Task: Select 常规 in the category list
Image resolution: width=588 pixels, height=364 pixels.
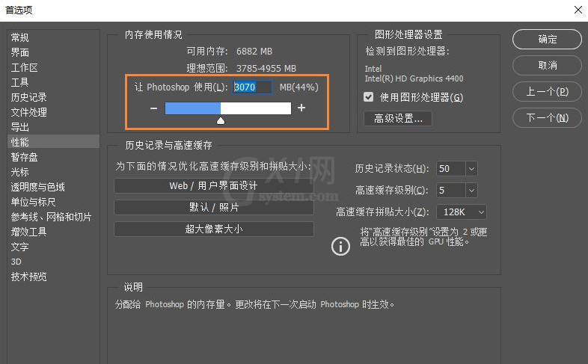Action: click(53, 37)
